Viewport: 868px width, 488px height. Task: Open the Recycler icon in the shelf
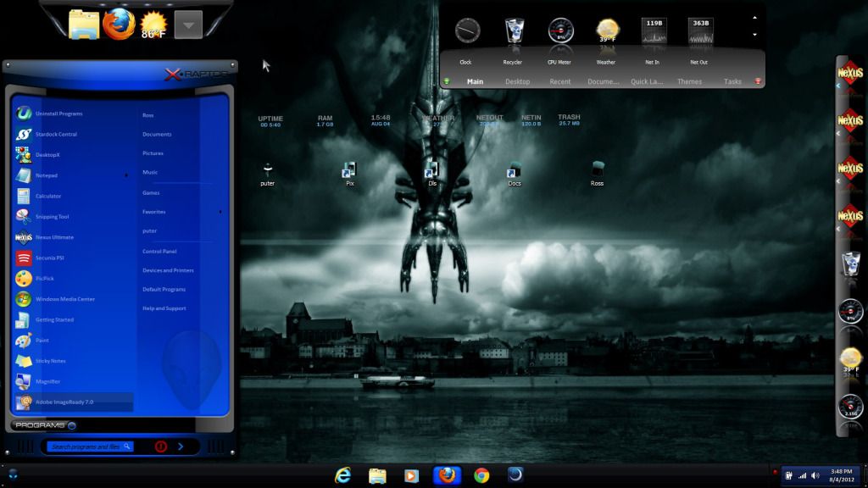point(514,30)
